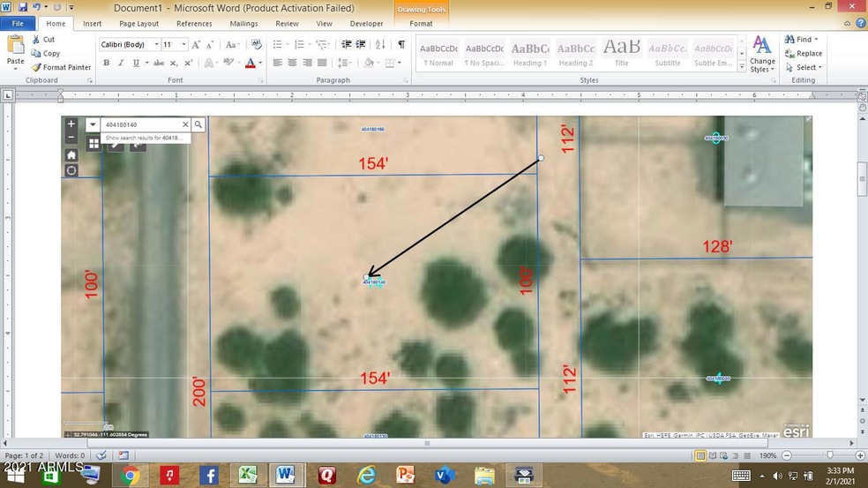Toggle Superscript formatting
This screenshot has width=868, height=488.
pyautogui.click(x=189, y=63)
